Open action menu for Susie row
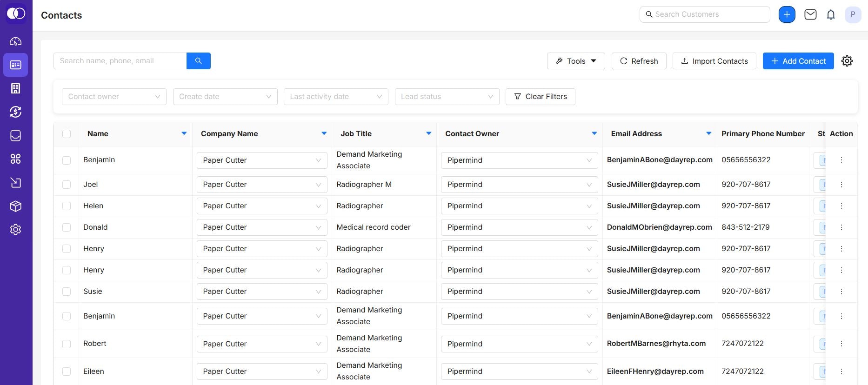This screenshot has height=385, width=868. pos(841,292)
